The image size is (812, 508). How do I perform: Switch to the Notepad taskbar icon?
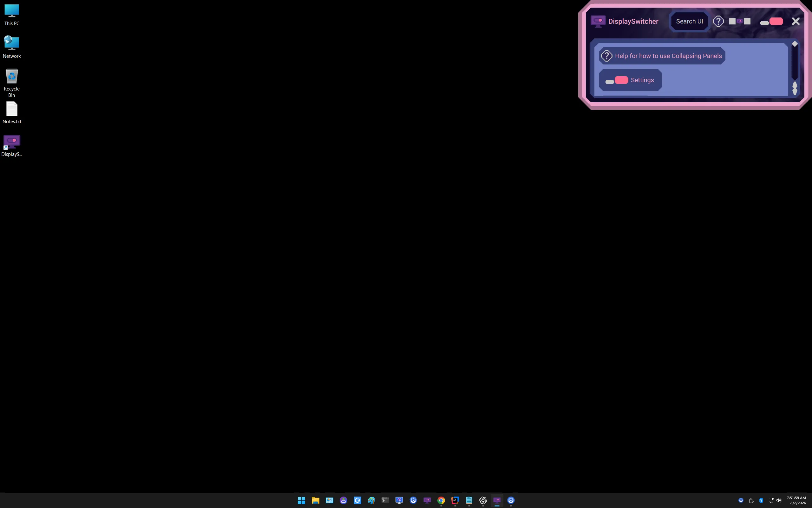(469, 500)
